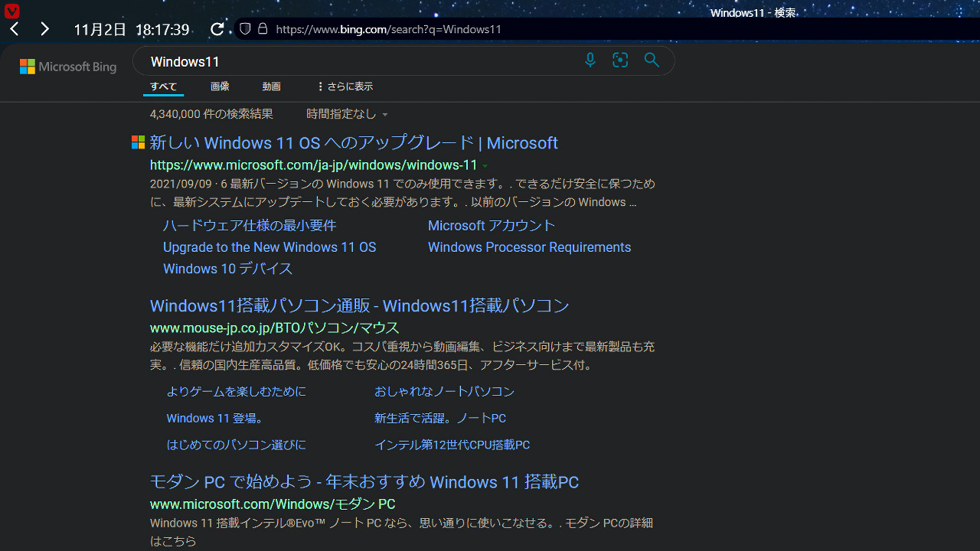Click the magnifier search icon
The height and width of the screenshot is (551, 980).
point(652,60)
